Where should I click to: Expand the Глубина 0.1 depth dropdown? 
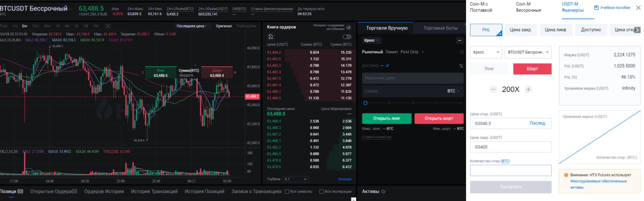pyautogui.click(x=295, y=179)
